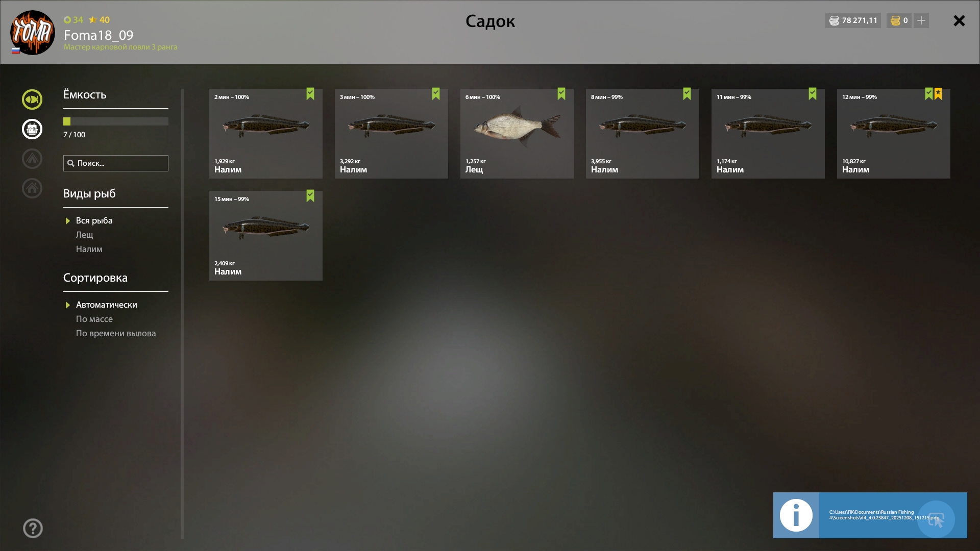Click the plus icon to add gold coins
This screenshot has height=551, width=980.
click(921, 20)
